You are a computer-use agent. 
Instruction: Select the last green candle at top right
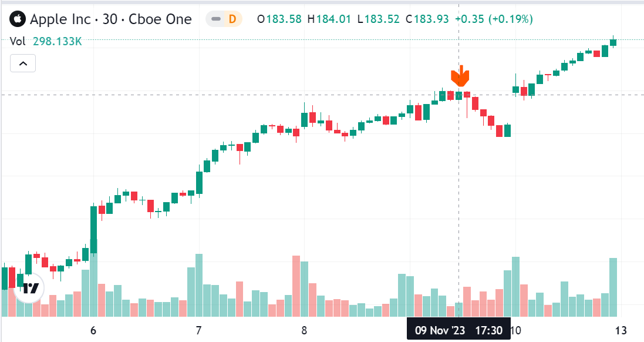click(x=613, y=43)
